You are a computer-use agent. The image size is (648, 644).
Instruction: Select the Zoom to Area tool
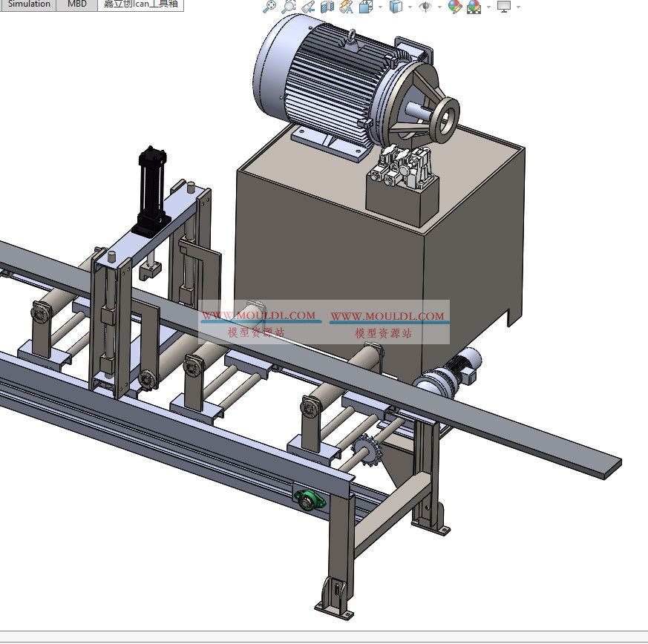tap(289, 7)
